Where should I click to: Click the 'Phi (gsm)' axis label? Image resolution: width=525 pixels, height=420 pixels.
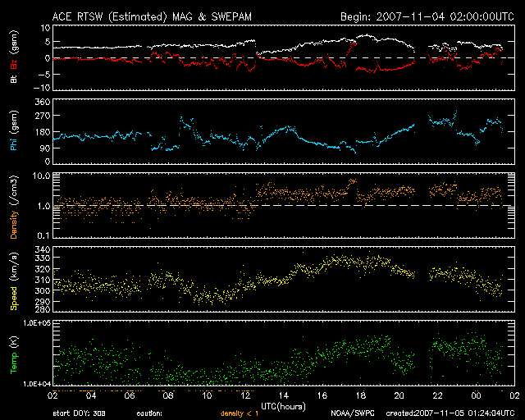(14, 131)
